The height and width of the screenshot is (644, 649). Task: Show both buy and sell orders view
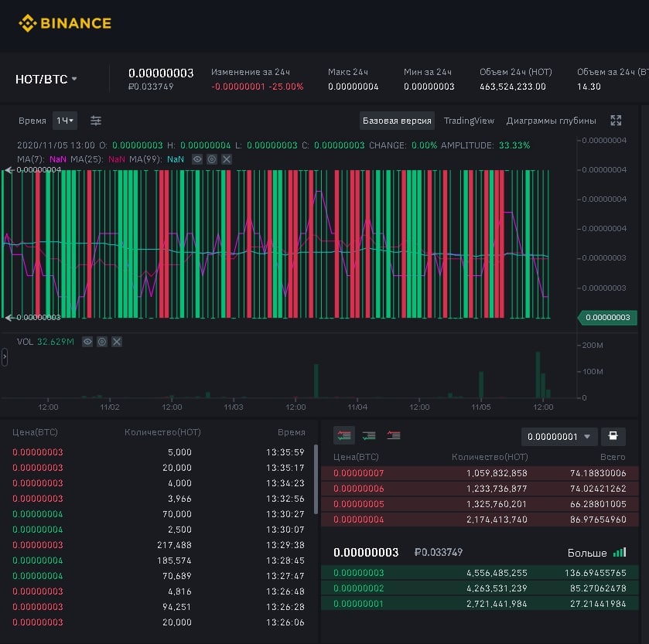click(x=344, y=435)
